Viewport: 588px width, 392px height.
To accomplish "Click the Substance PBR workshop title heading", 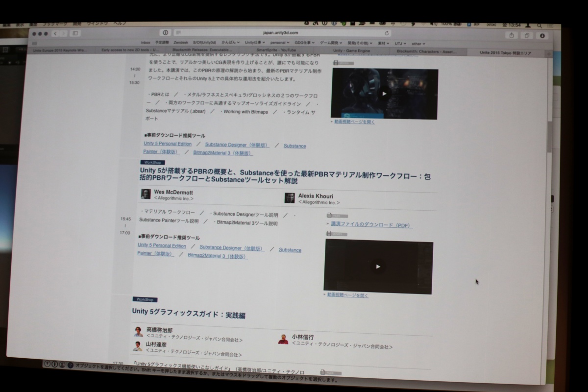I will [x=286, y=177].
